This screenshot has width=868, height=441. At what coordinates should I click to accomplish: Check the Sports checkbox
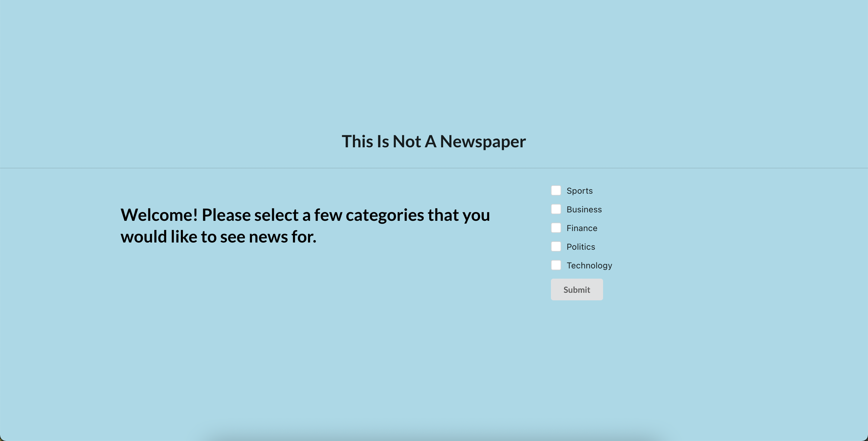pos(556,190)
